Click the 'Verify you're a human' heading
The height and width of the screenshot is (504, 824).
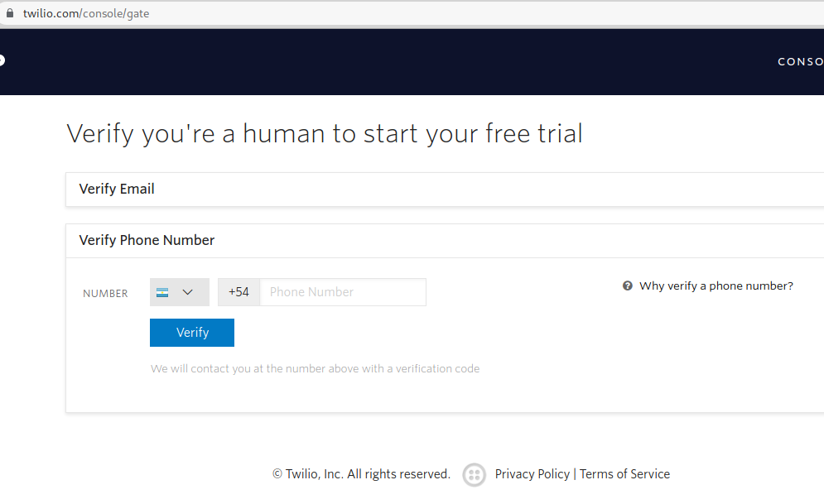tap(325, 133)
